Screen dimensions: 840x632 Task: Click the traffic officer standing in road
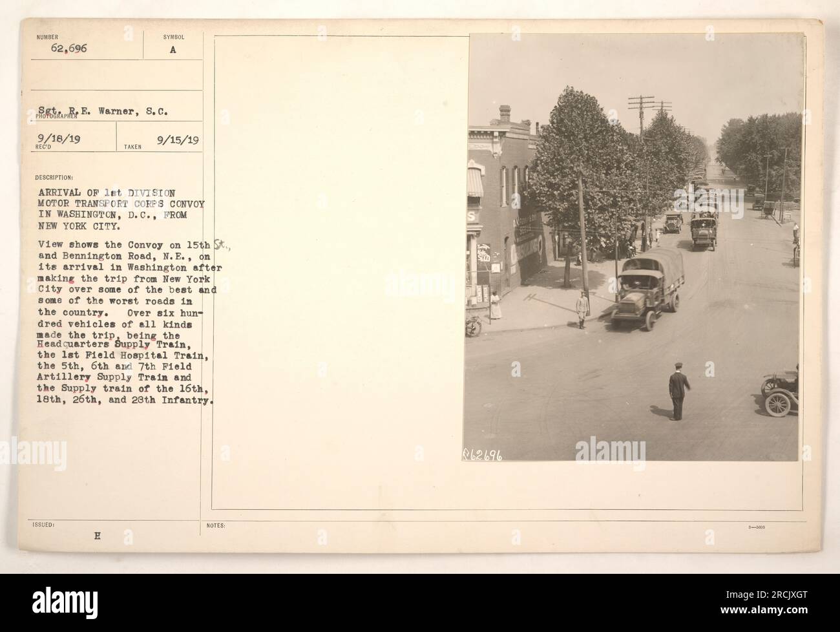click(x=677, y=392)
